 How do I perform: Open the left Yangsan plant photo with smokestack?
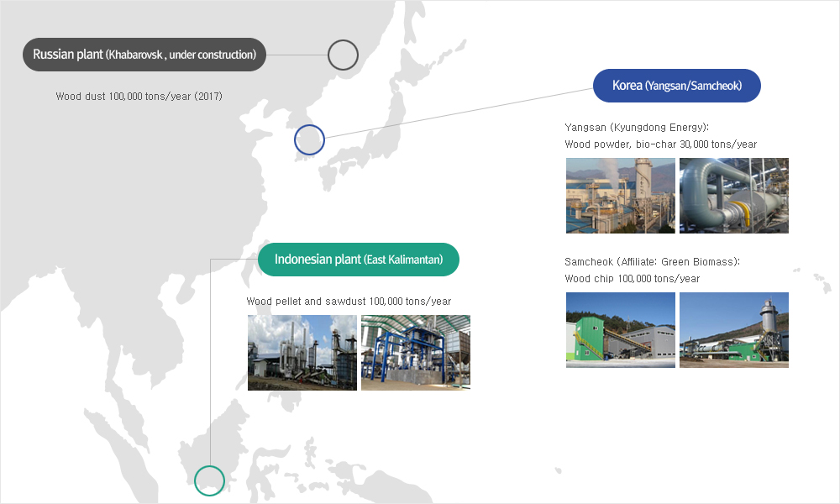[x=620, y=196]
